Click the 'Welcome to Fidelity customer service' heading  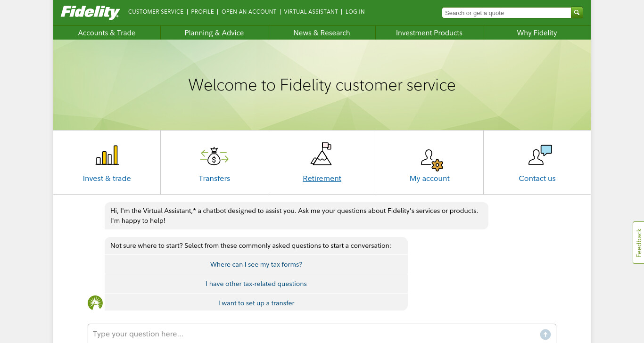click(x=322, y=85)
